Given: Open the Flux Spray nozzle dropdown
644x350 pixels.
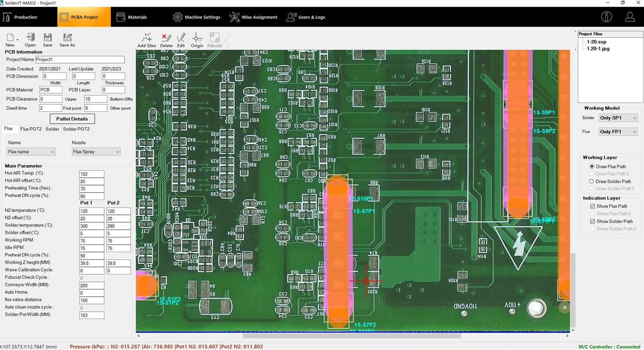Looking at the screenshot, I should pos(96,152).
